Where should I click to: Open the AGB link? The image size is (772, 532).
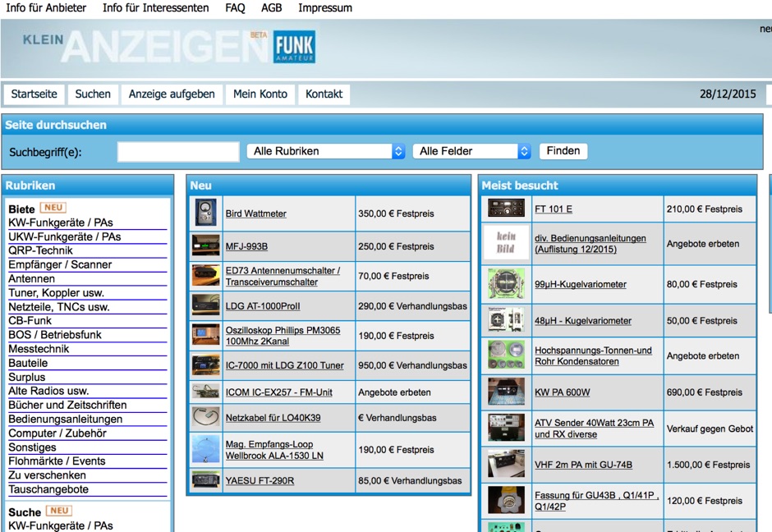(x=271, y=8)
